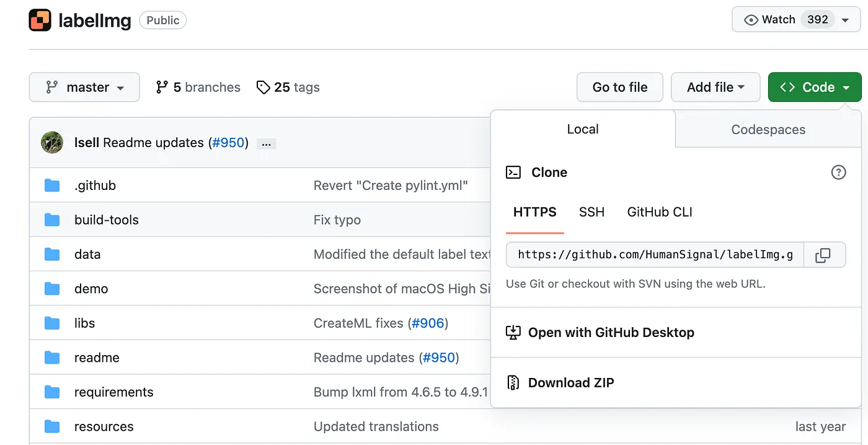
Task: Click the .github folder icon
Action: pos(52,186)
